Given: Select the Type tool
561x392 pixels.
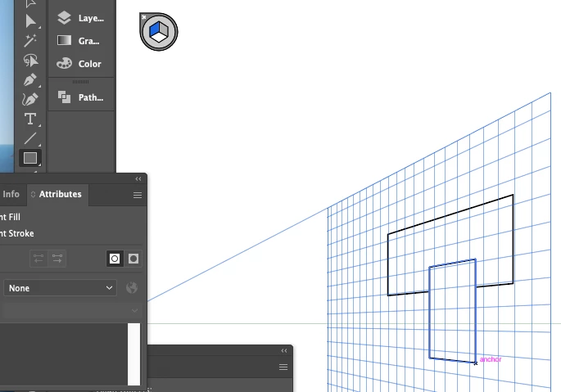Looking at the screenshot, I should coord(30,119).
